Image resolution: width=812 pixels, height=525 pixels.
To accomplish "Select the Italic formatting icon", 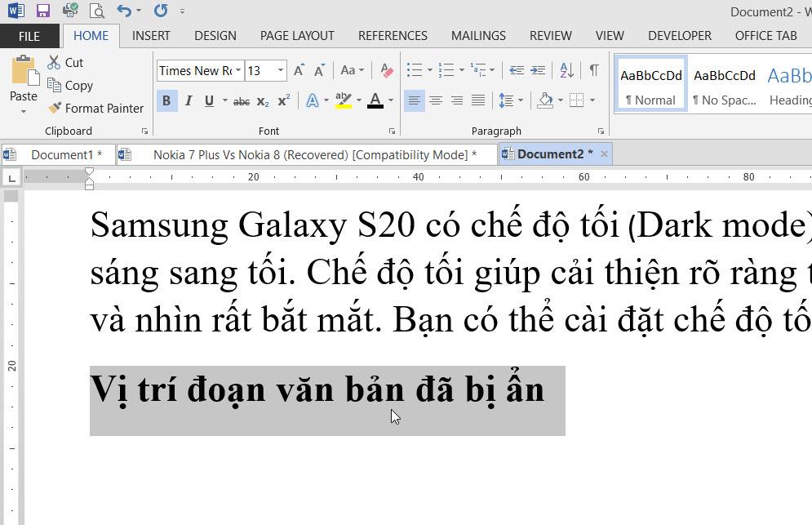I will [189, 100].
